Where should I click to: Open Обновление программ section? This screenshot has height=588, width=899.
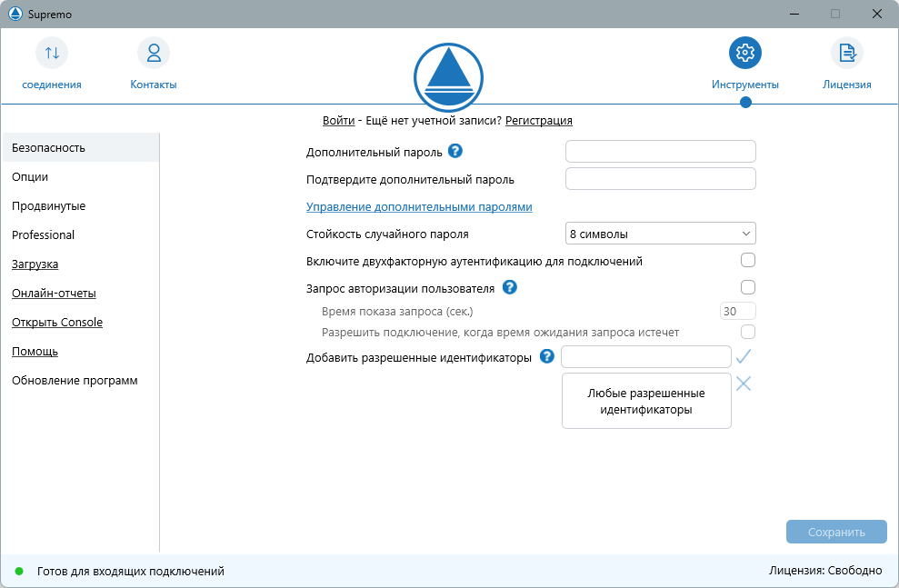[80, 381]
